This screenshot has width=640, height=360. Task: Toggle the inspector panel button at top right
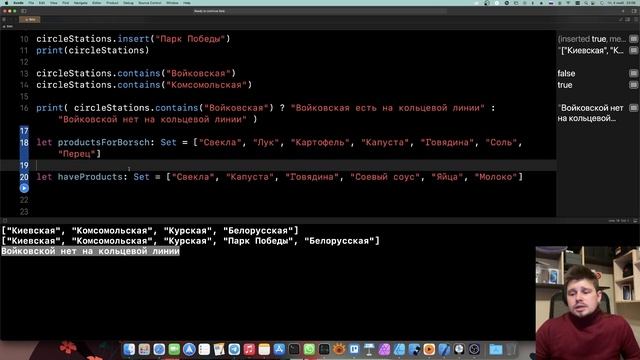click(634, 11)
